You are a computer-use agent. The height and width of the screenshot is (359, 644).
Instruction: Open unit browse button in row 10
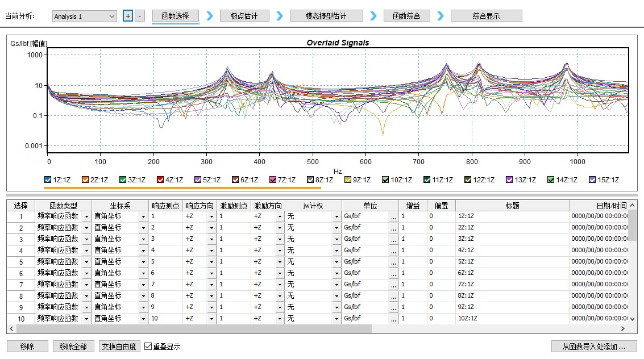pyautogui.click(x=393, y=319)
